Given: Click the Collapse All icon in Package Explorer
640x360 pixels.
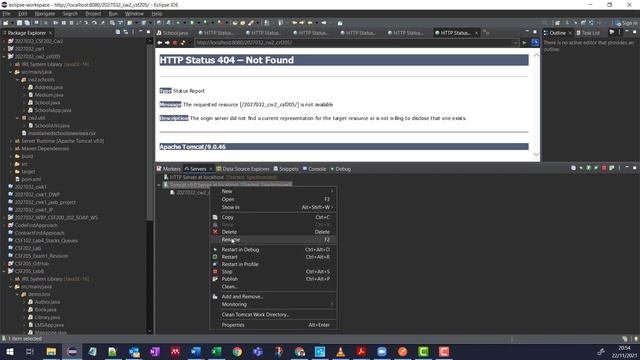Looking at the screenshot, I should [x=118, y=32].
